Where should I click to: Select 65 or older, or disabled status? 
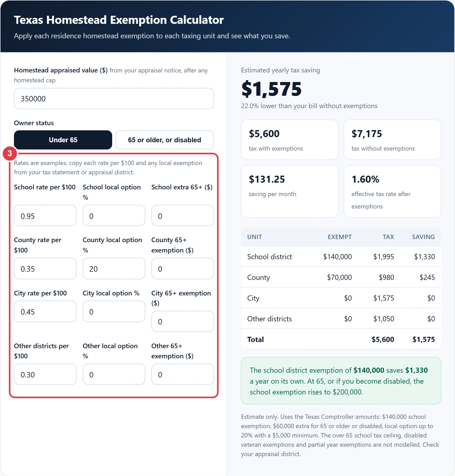[164, 140]
